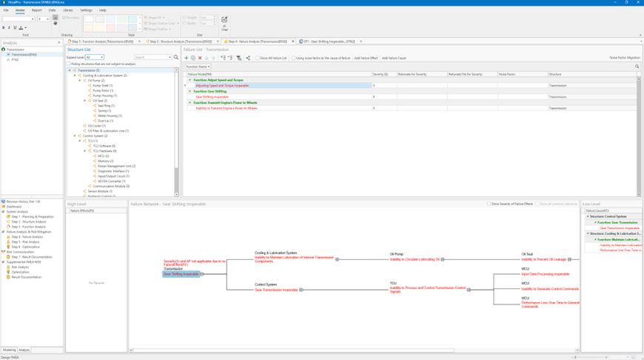Toggle Using noise factor as cause of failure

294,58
